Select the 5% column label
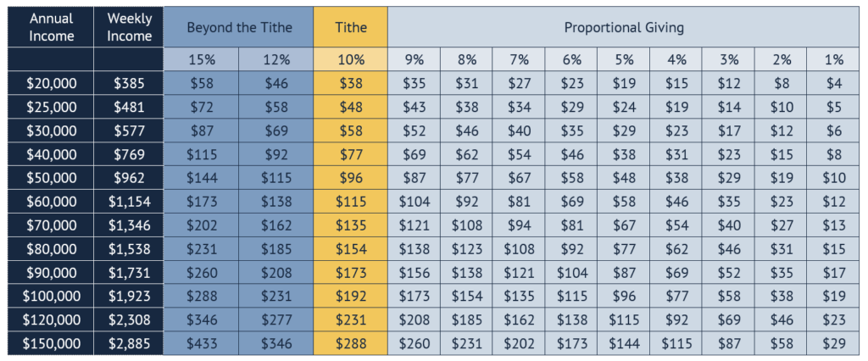 click(624, 60)
